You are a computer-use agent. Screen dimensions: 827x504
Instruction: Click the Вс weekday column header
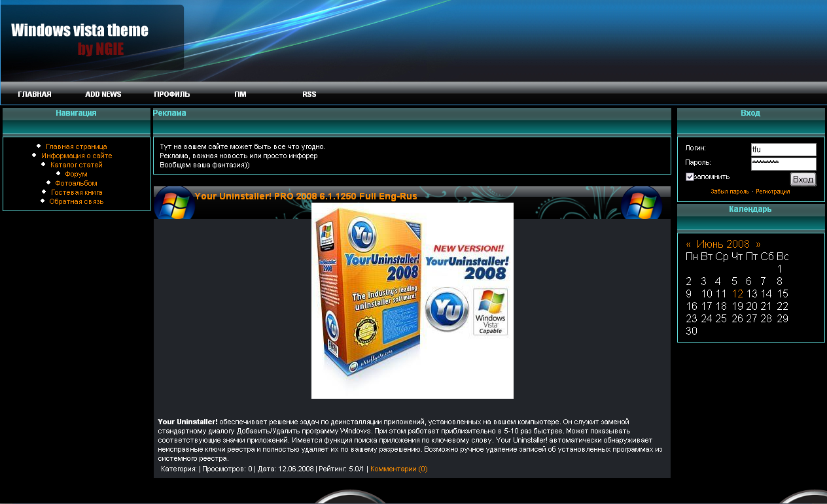pyautogui.click(x=783, y=257)
